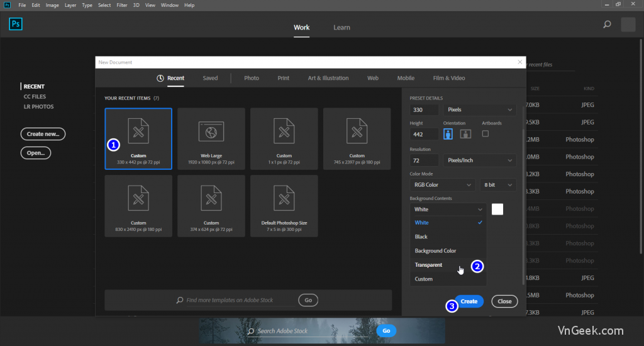644x346 pixels.
Task: Select portrait orientation icon
Action: pos(448,134)
